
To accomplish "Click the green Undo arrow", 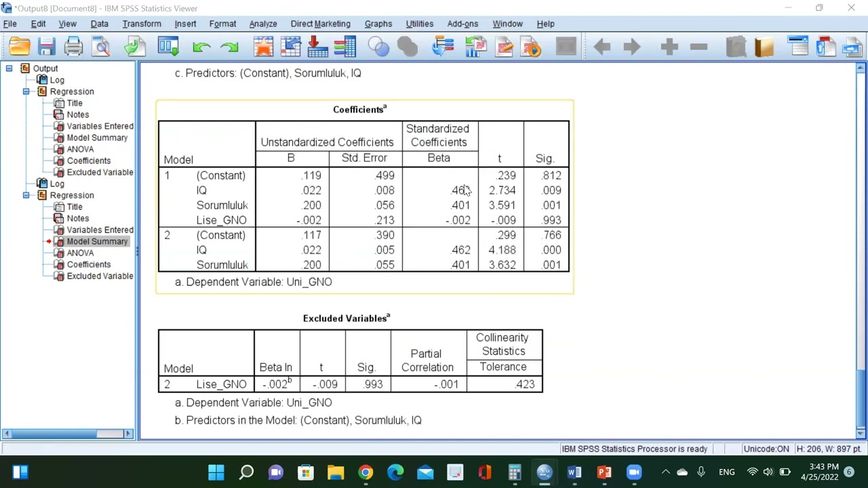I will tap(201, 47).
